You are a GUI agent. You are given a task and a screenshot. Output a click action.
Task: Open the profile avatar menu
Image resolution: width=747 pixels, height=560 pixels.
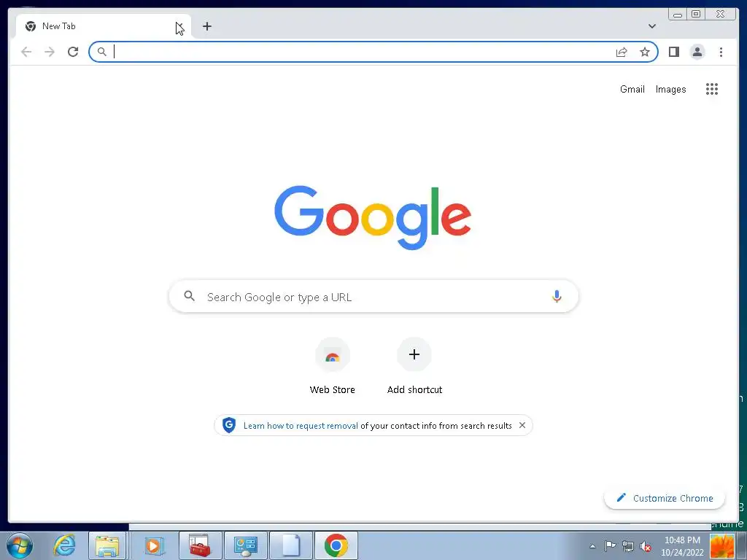[x=697, y=52]
